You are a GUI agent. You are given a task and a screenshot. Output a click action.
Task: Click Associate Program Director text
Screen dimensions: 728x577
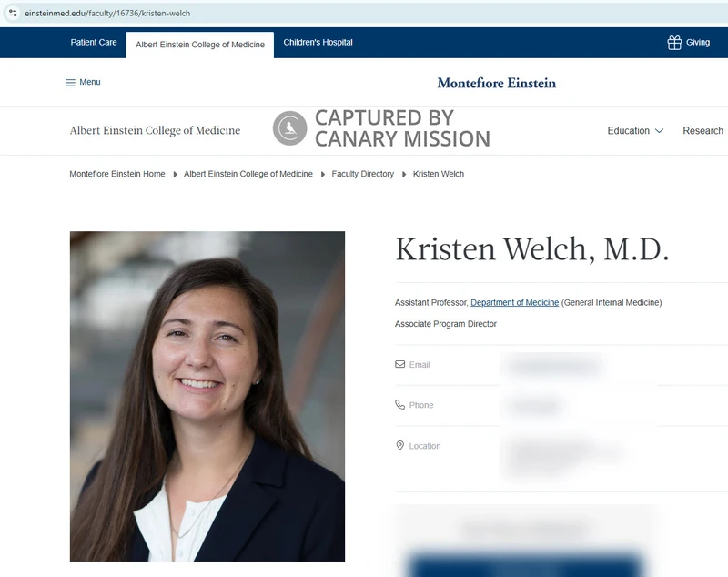pyautogui.click(x=446, y=324)
